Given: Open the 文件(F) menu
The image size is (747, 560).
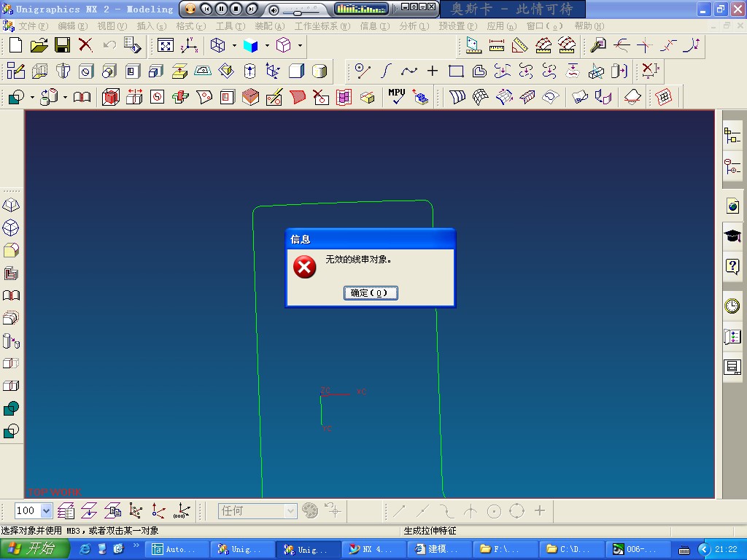Looking at the screenshot, I should 33,26.
